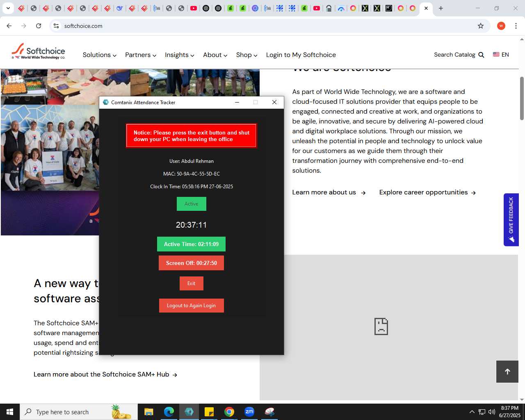Expand the Insights menu
Viewport: 525px width, 420px height.
179,55
